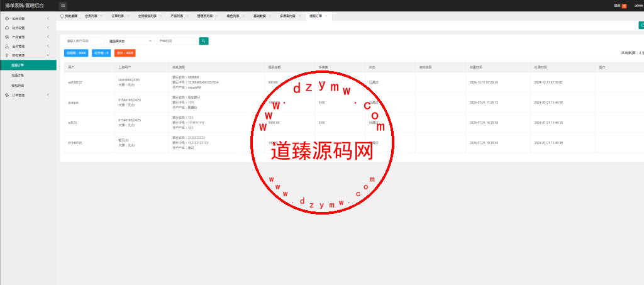The height and width of the screenshot is (285, 644).
Task: Switch to the 我的桌面 tab
Action: (71, 16)
